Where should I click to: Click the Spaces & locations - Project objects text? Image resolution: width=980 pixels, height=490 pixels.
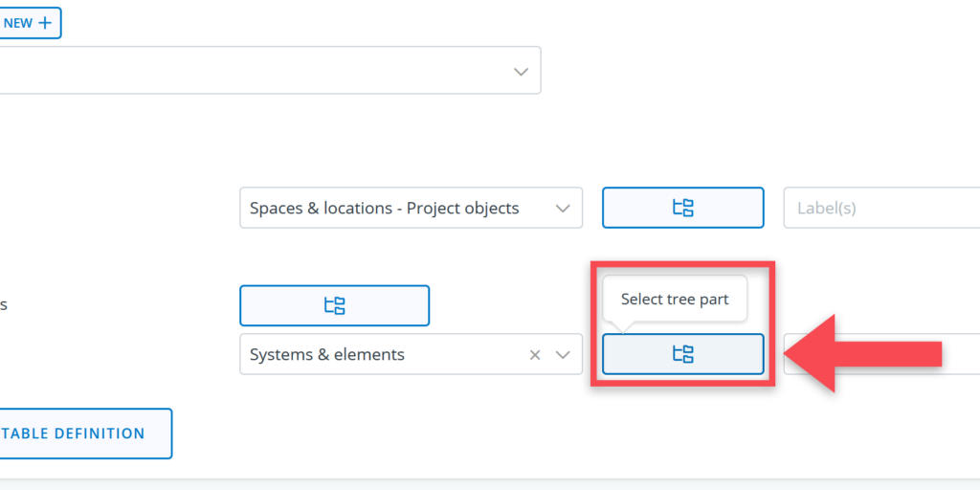click(x=384, y=208)
